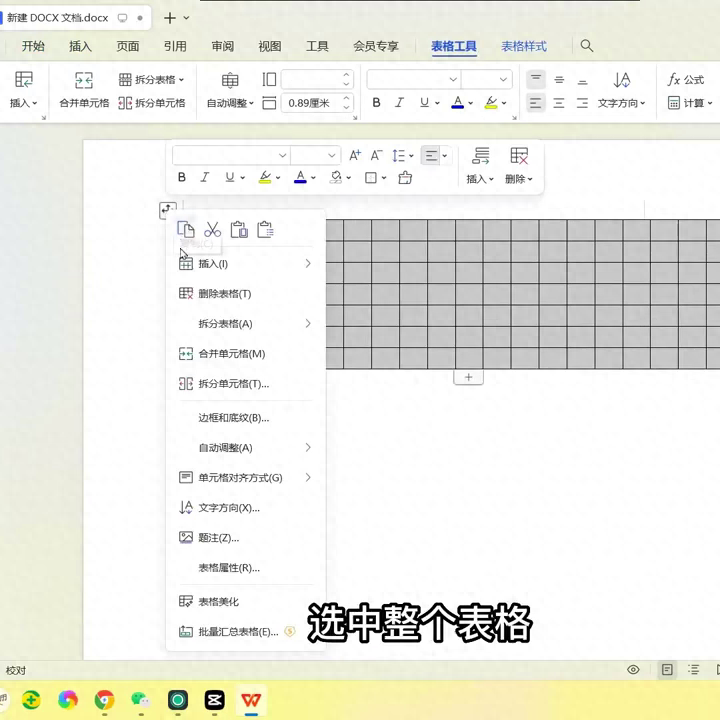Click the Merge Cells (合并单元格) ribbon button

coord(84,90)
